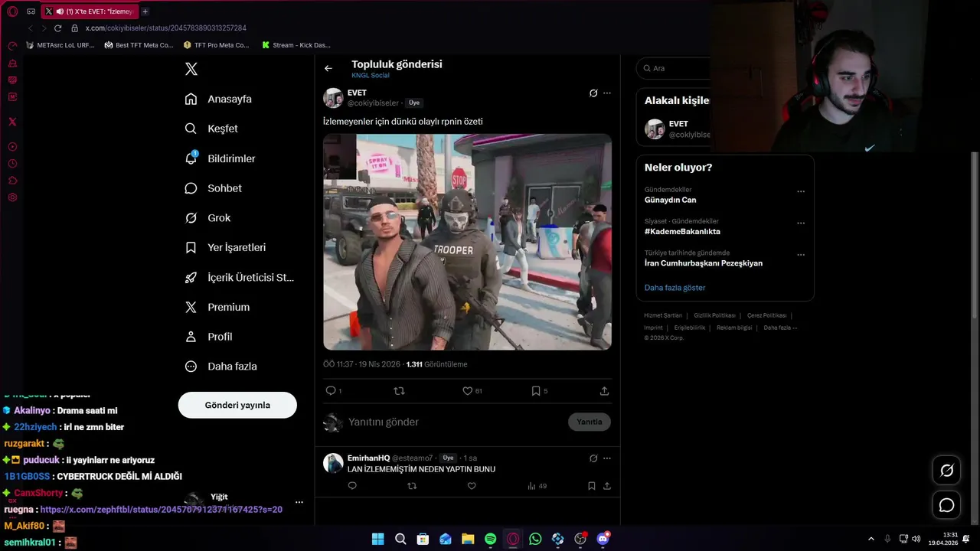Open volume control in system tray
The height and width of the screenshot is (551, 980).
tap(916, 539)
